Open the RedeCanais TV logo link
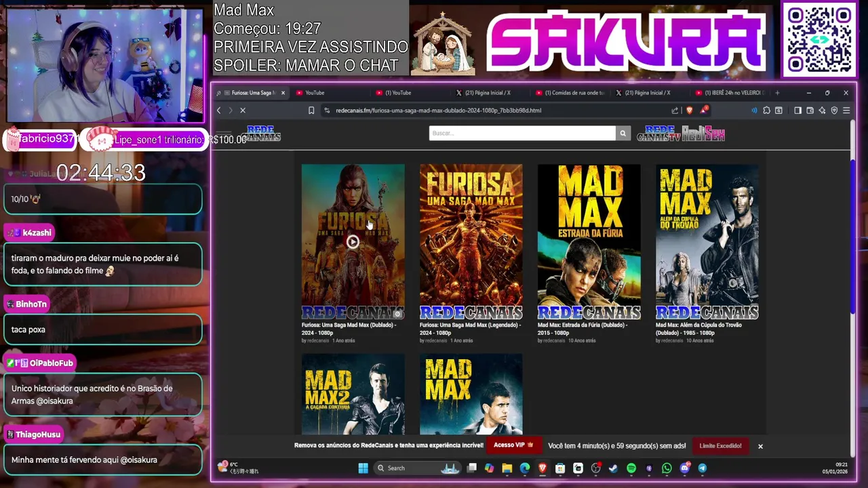This screenshot has height=488, width=868. (x=658, y=134)
